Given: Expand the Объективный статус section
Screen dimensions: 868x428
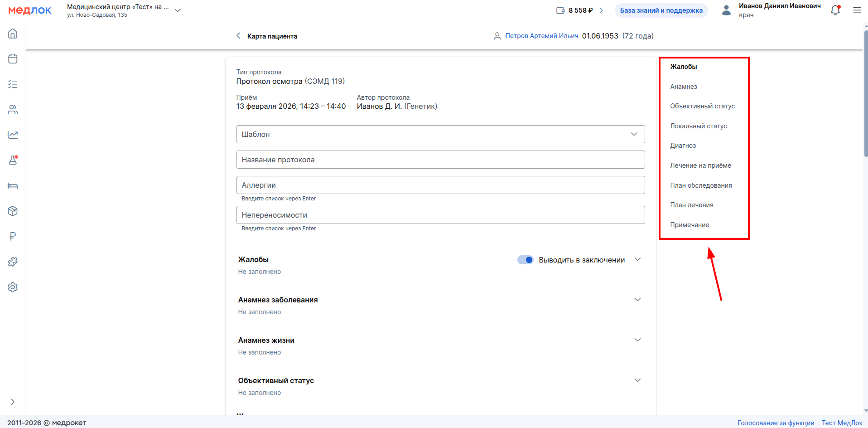Looking at the screenshot, I should tap(637, 380).
